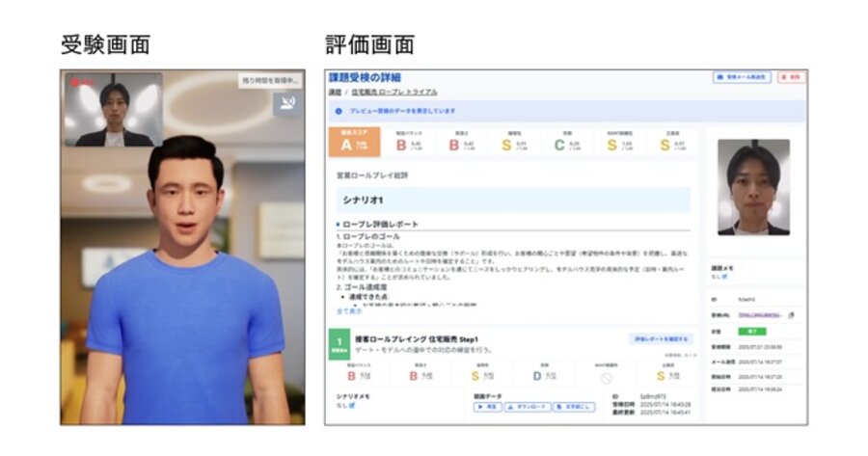The image size is (868, 456).
Task: Play the recorded video with 再生 button
Action: click(487, 407)
